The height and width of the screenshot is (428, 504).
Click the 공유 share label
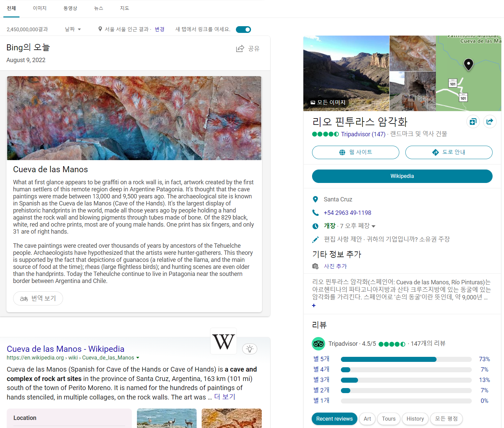(254, 49)
